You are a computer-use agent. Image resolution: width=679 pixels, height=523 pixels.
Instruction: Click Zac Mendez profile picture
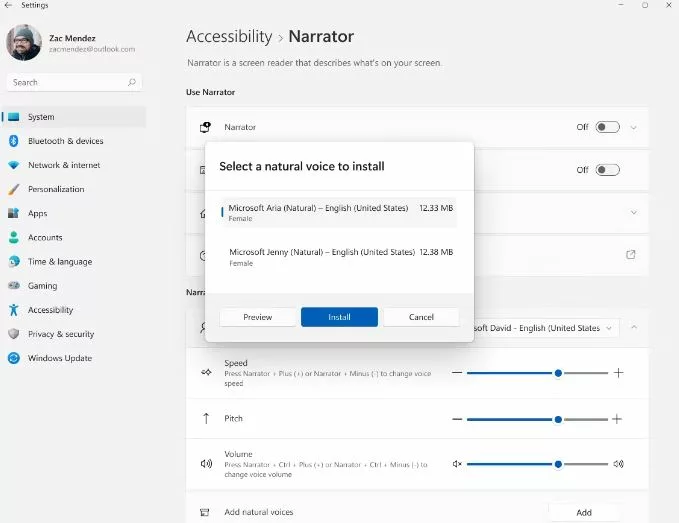point(24,42)
